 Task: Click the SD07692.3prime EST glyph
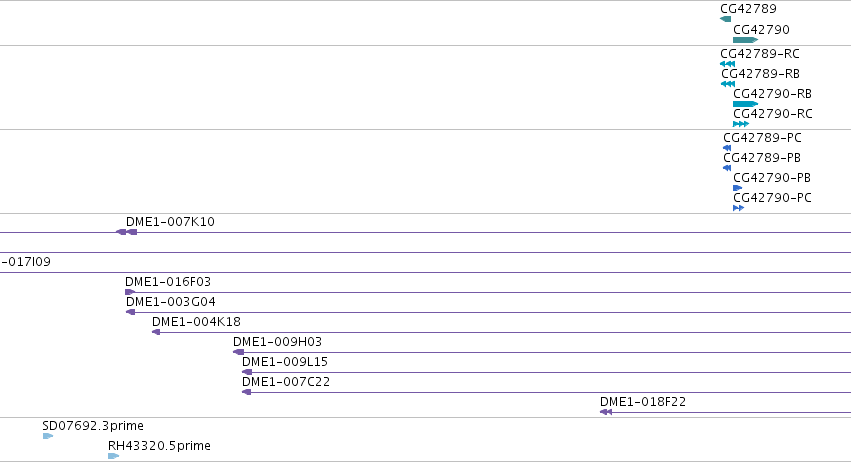[48, 436]
